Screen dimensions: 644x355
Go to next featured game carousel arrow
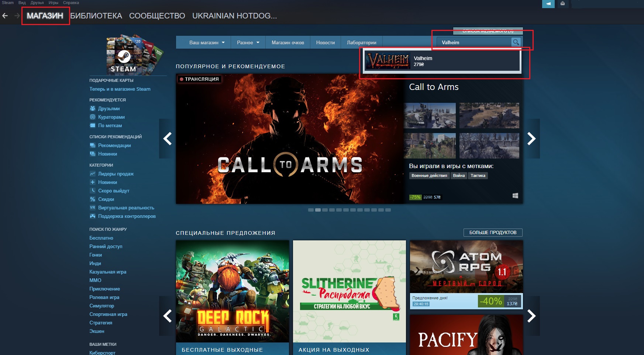coord(531,139)
